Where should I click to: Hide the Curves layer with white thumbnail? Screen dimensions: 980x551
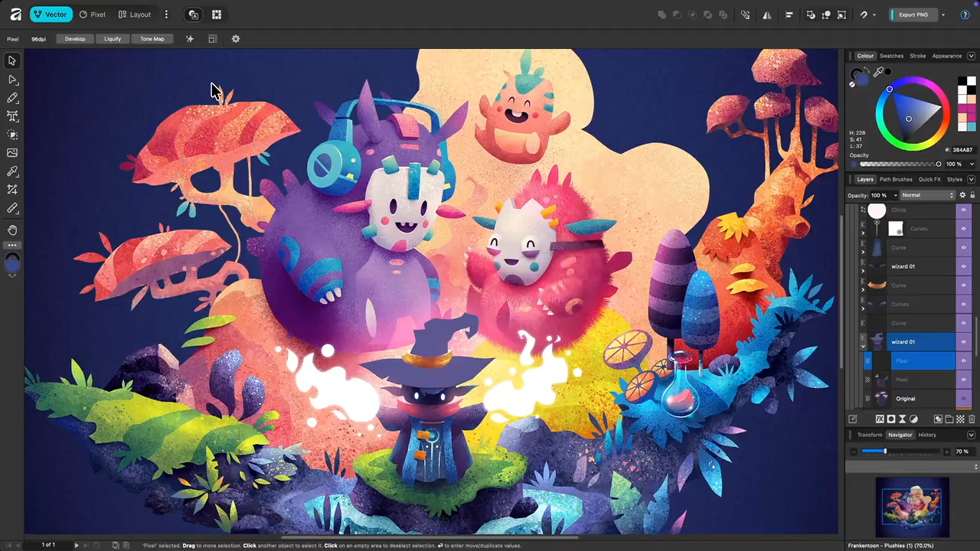[963, 229]
